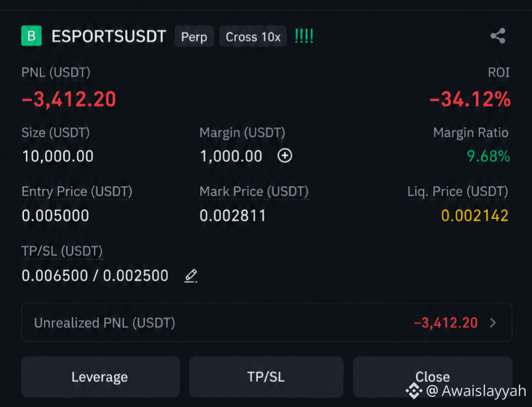Click the plus icon to add margin
Screen dimensions: 532x407
coord(285,156)
